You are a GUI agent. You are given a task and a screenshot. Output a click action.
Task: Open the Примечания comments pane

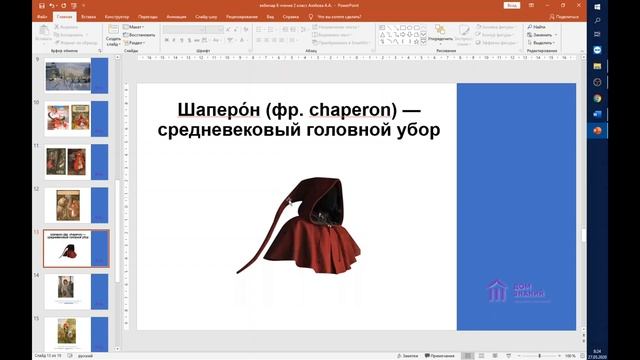coord(440,356)
